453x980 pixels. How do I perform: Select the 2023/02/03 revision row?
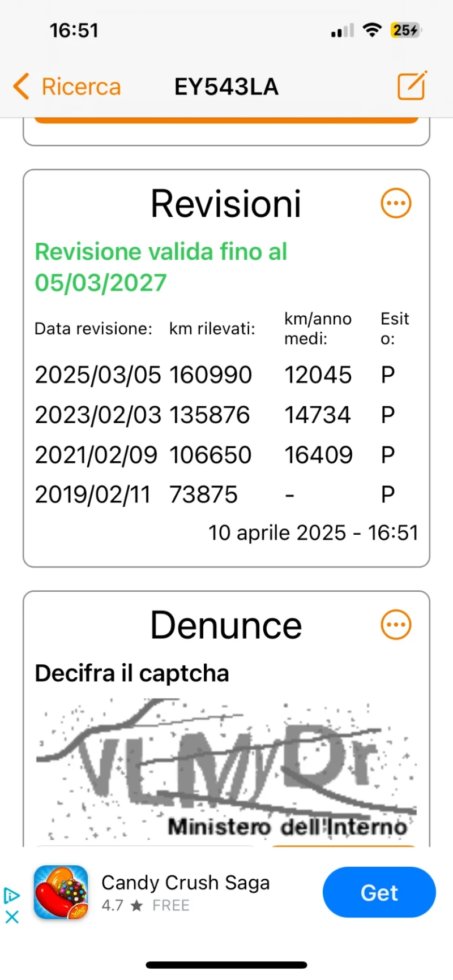pos(226,415)
